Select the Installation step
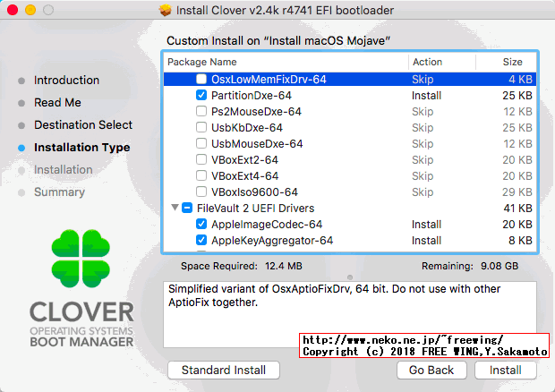555x392 pixels. (x=64, y=170)
